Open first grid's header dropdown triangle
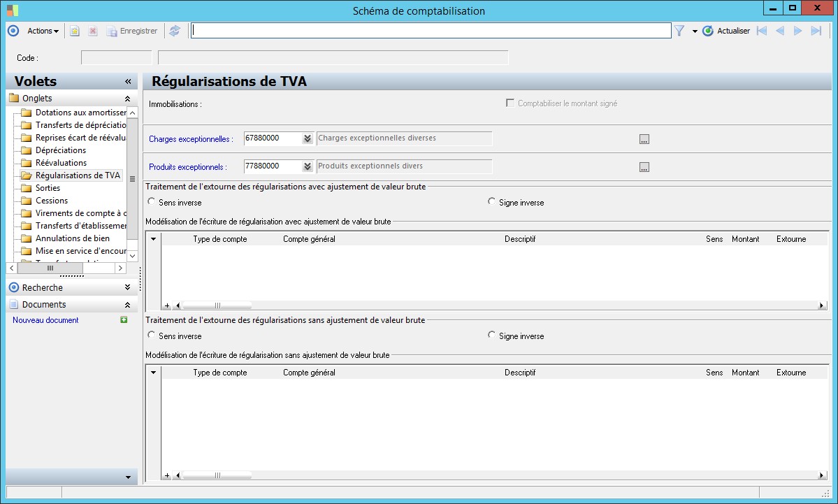Image resolution: width=838 pixels, height=504 pixels. click(153, 239)
